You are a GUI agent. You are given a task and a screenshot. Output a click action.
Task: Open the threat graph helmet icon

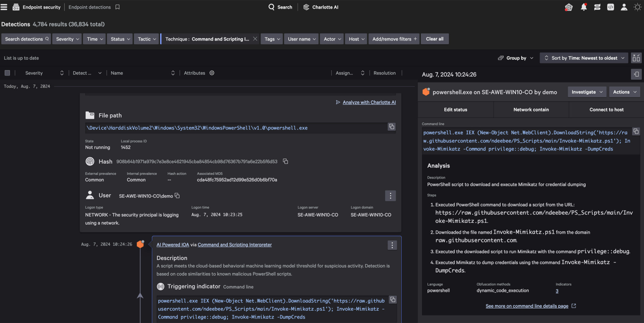[x=569, y=7]
